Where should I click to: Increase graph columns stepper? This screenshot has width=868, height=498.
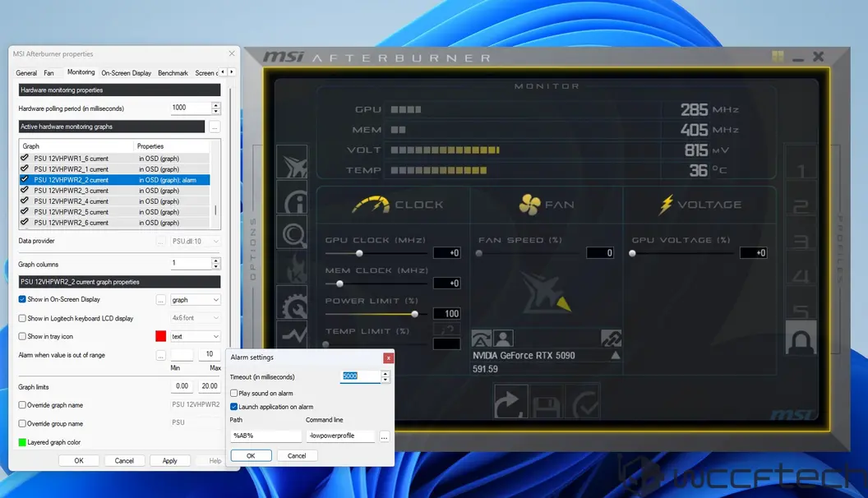click(216, 261)
